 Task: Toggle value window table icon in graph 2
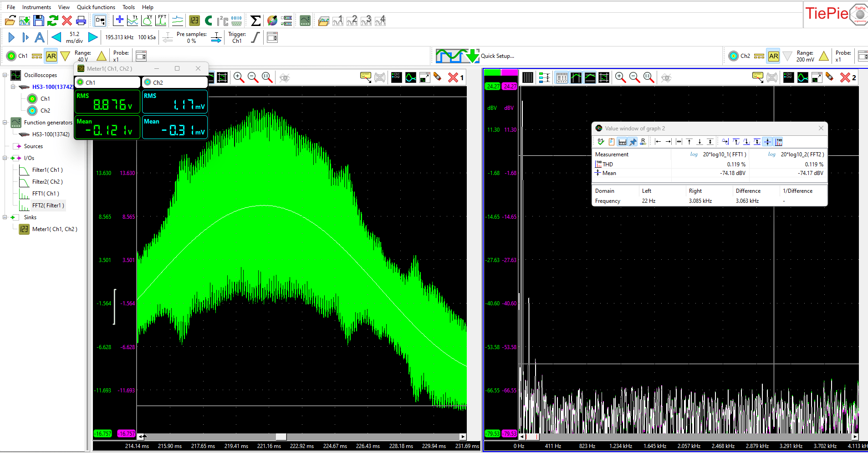coord(562,77)
